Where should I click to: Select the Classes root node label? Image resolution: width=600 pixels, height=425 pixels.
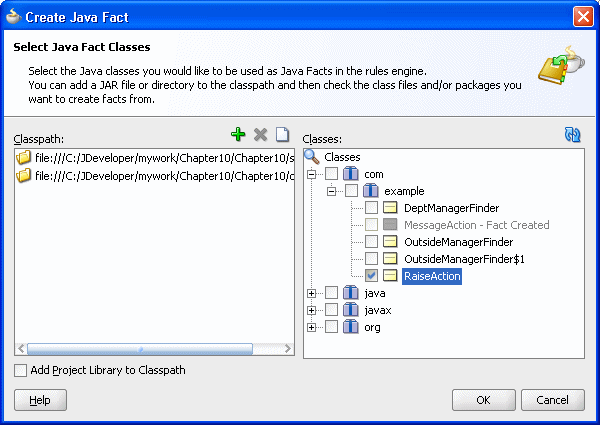(x=342, y=157)
